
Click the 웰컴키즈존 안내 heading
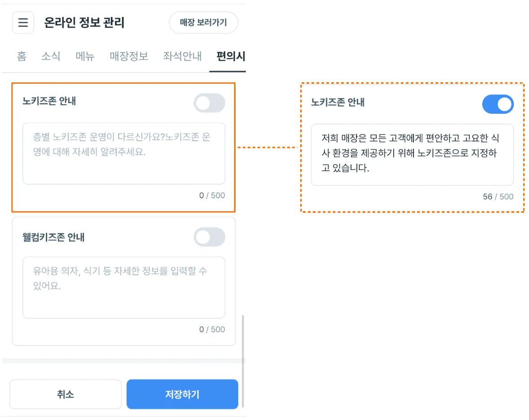[x=53, y=237]
